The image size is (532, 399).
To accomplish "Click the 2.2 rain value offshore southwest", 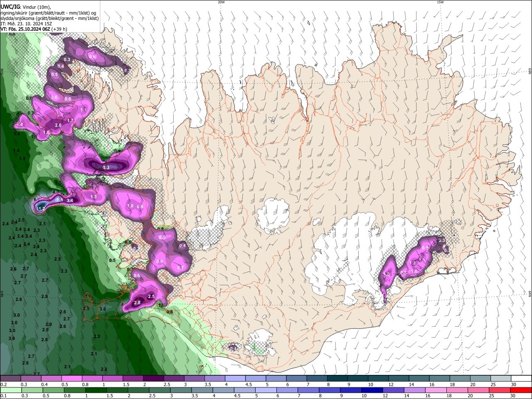I will tap(104, 369).
